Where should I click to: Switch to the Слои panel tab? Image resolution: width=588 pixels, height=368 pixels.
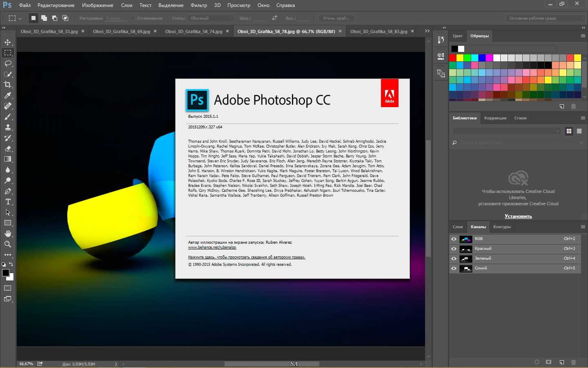tap(458, 227)
